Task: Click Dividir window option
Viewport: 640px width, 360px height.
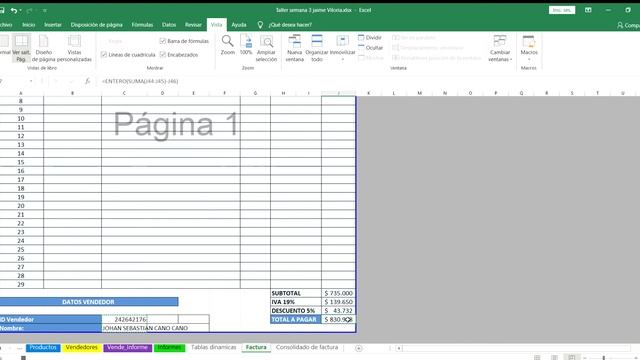Action: 369,38
